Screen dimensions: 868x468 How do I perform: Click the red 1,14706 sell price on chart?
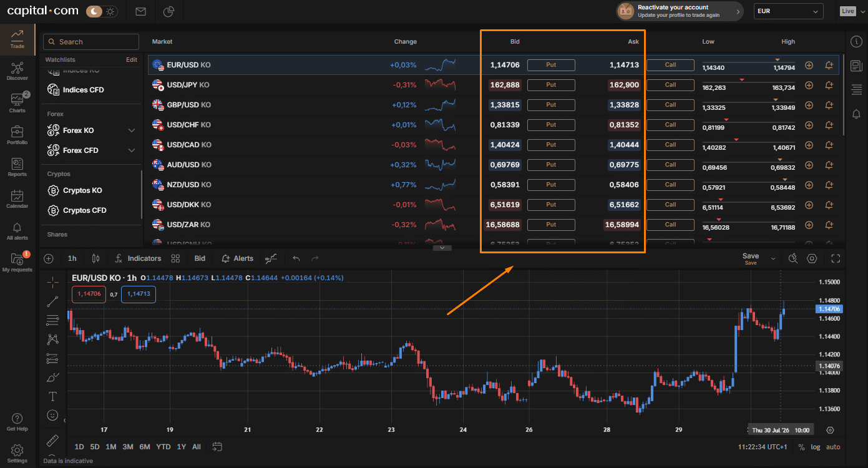(x=89, y=294)
